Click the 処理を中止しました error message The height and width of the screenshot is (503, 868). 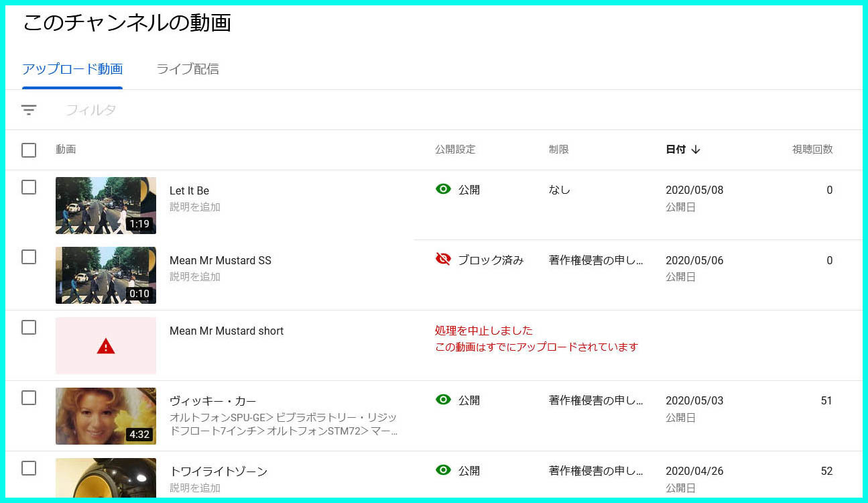pos(484,331)
